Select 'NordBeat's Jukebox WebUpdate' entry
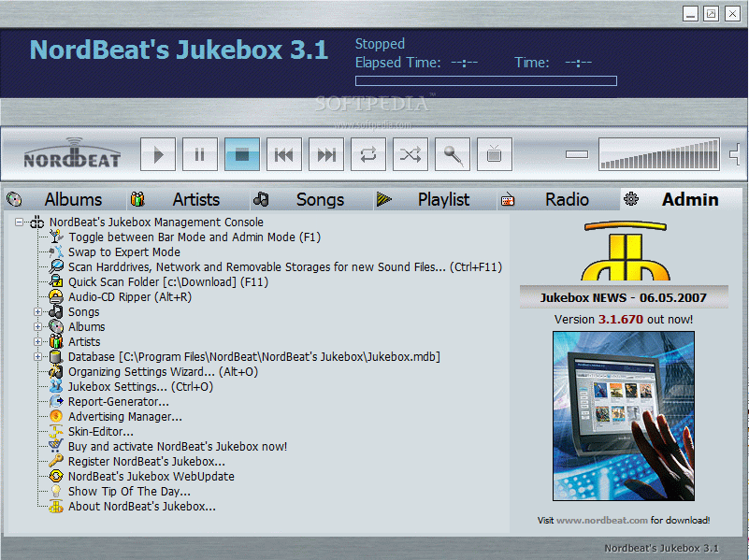 [151, 477]
